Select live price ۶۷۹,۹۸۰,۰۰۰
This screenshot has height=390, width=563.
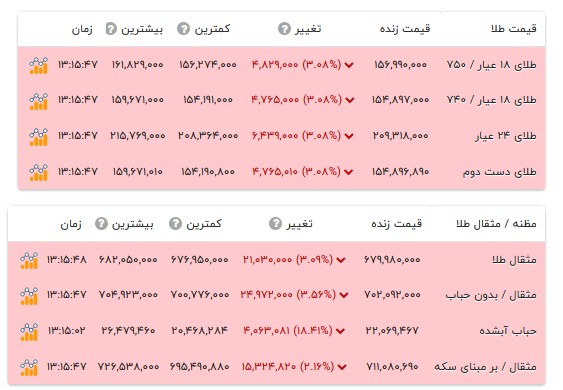[392, 259]
